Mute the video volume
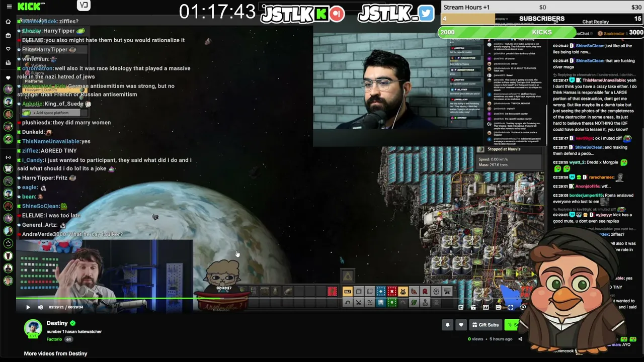 [41, 307]
